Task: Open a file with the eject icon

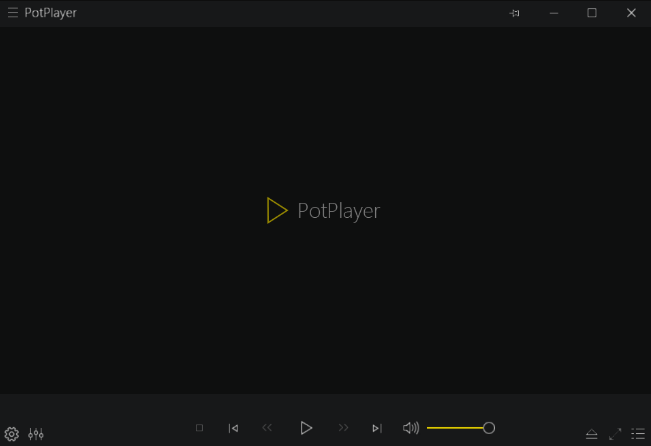Action: [592, 434]
